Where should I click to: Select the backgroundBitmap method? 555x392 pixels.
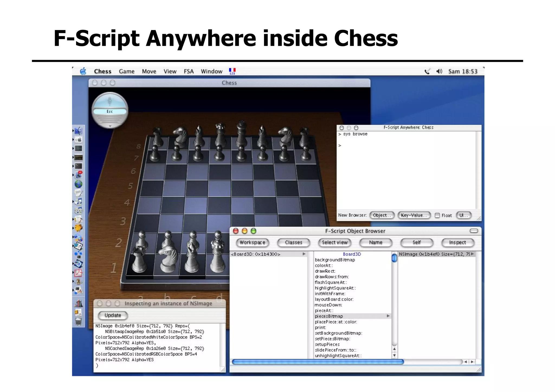pyautogui.click(x=335, y=260)
